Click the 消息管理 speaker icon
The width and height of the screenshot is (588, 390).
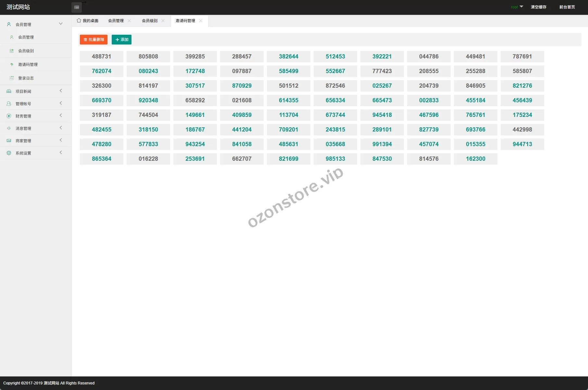[x=9, y=128]
